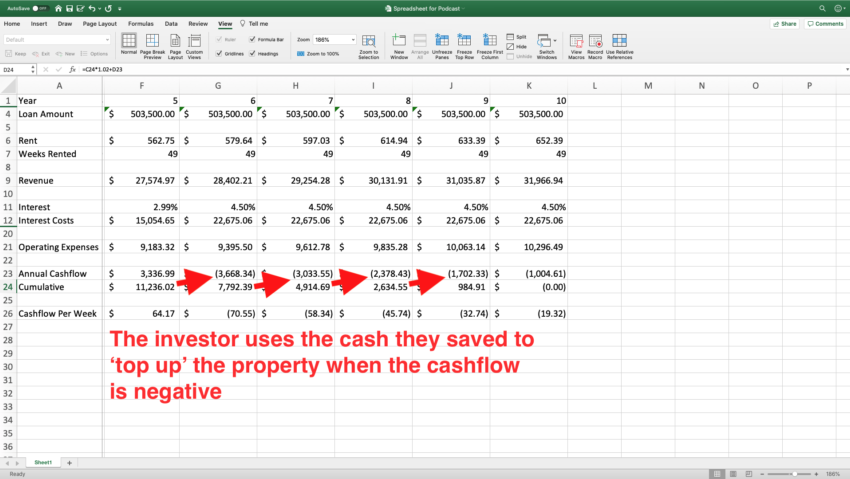Open the Insert ribbon tab
Image resolution: width=850 pixels, height=479 pixels.
tap(39, 24)
